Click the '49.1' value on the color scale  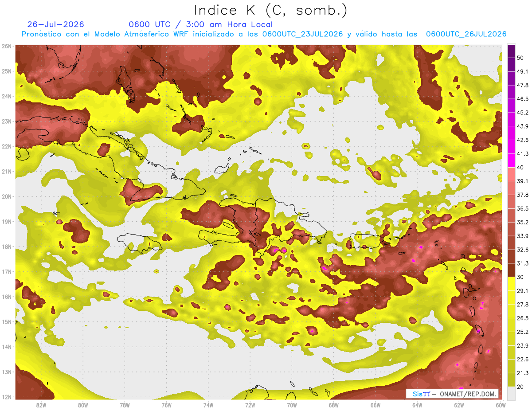(x=523, y=71)
